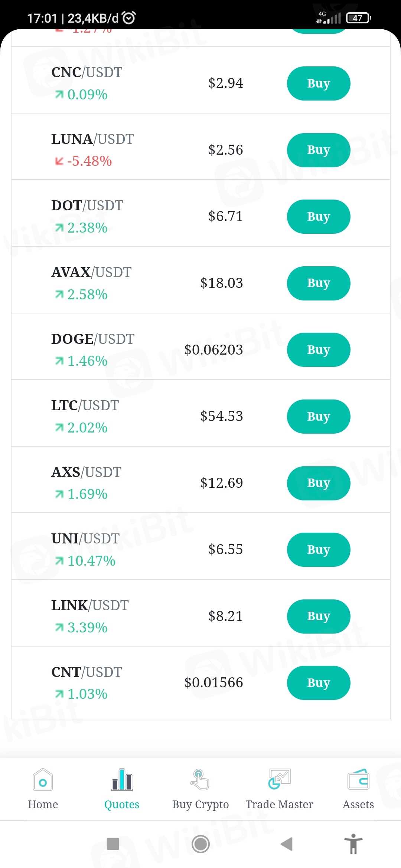Buy CNC/USDT at $2.94
Viewport: 401px width, 868px height.
pos(318,83)
